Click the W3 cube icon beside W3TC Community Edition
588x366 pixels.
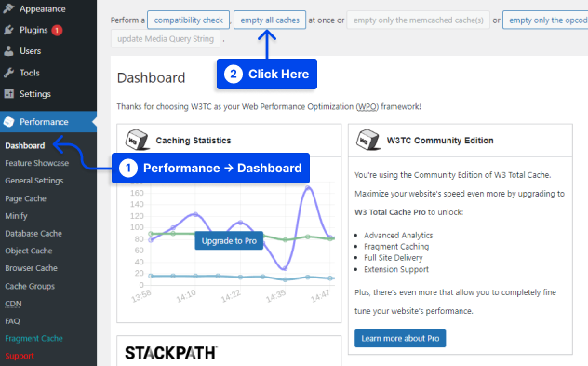coord(367,140)
